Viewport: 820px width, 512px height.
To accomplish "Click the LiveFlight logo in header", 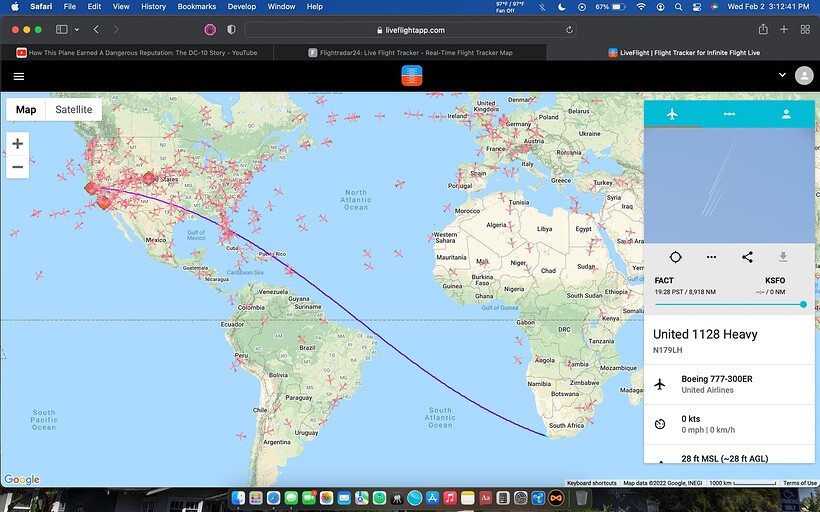I will [x=412, y=76].
